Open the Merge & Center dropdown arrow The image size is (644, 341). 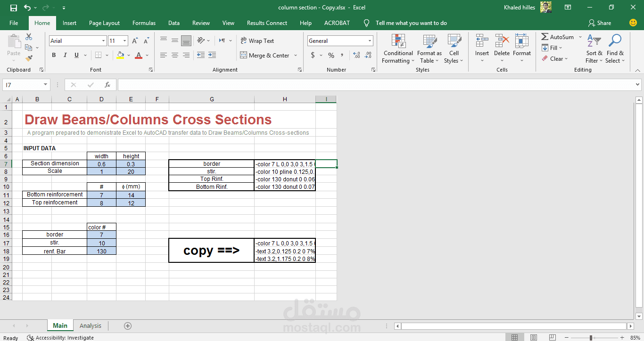(x=296, y=55)
